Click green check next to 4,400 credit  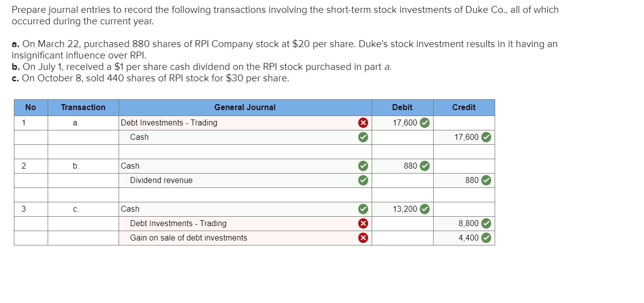[x=486, y=238]
